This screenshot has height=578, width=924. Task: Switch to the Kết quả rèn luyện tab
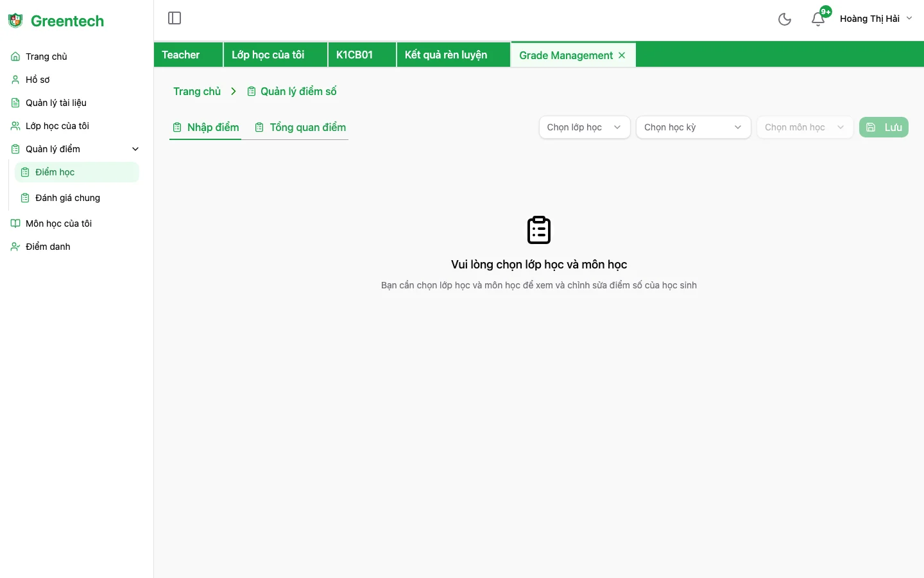tap(446, 55)
